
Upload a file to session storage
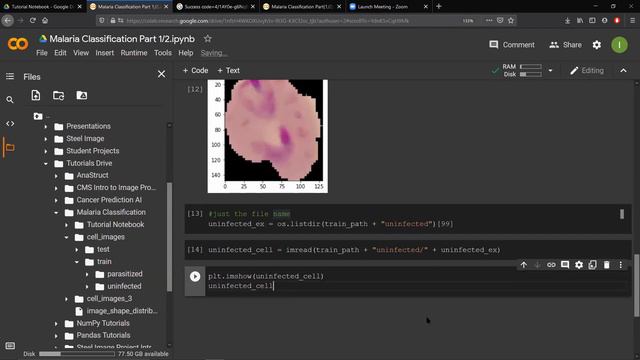pos(36,95)
